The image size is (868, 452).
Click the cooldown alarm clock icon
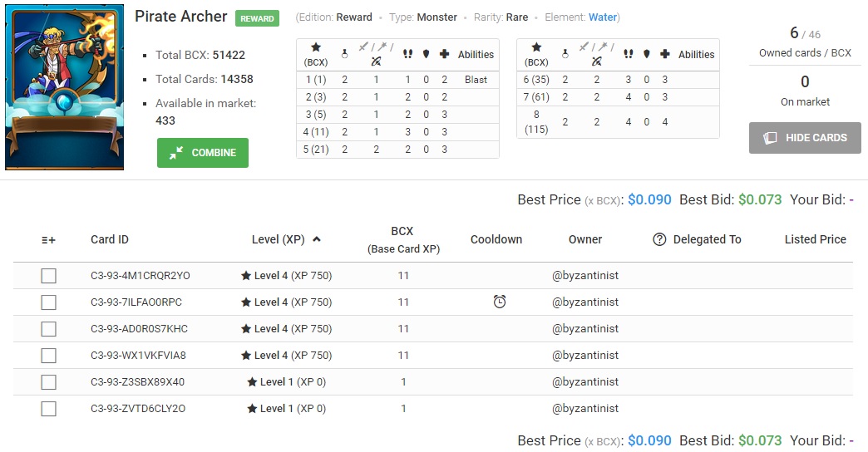coord(500,302)
